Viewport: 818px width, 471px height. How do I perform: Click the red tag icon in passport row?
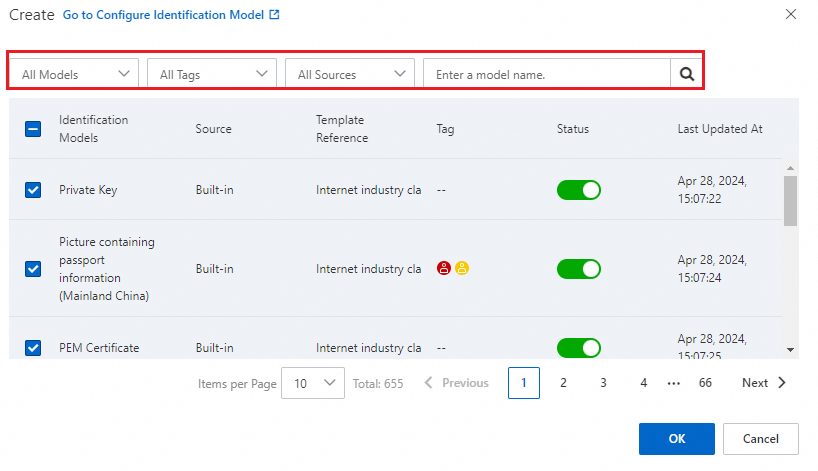click(444, 268)
